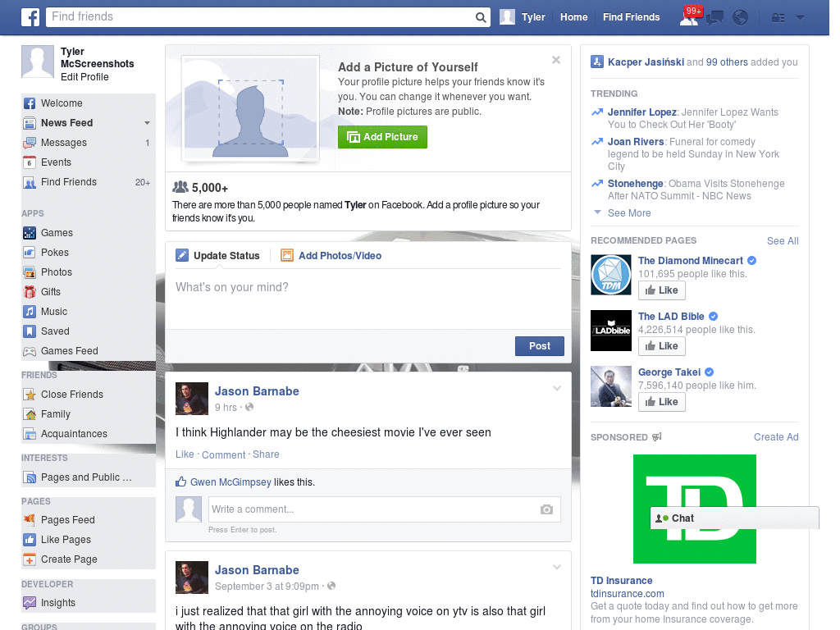Attach photo via comment camera icon
840x630 pixels.
546,509
